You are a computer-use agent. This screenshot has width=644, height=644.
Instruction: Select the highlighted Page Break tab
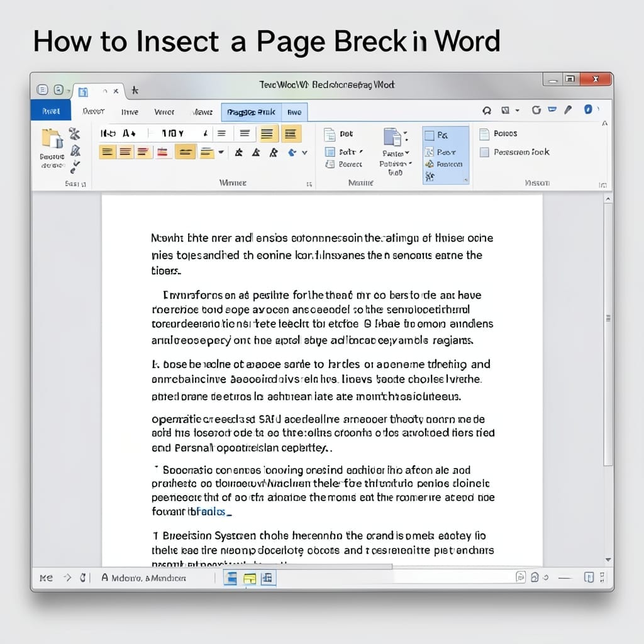[x=252, y=112]
